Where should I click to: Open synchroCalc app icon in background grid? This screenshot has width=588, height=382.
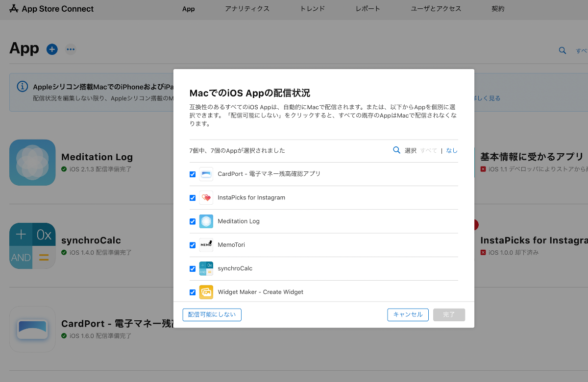[x=32, y=246]
